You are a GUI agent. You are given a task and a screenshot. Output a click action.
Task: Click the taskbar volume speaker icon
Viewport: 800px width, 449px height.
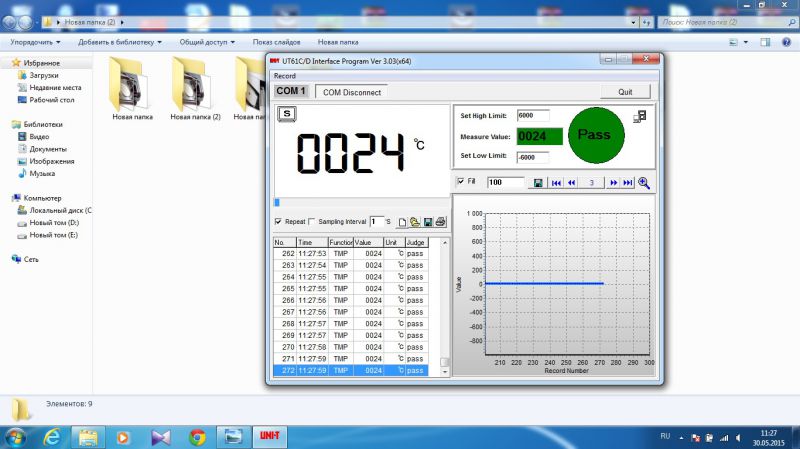738,438
